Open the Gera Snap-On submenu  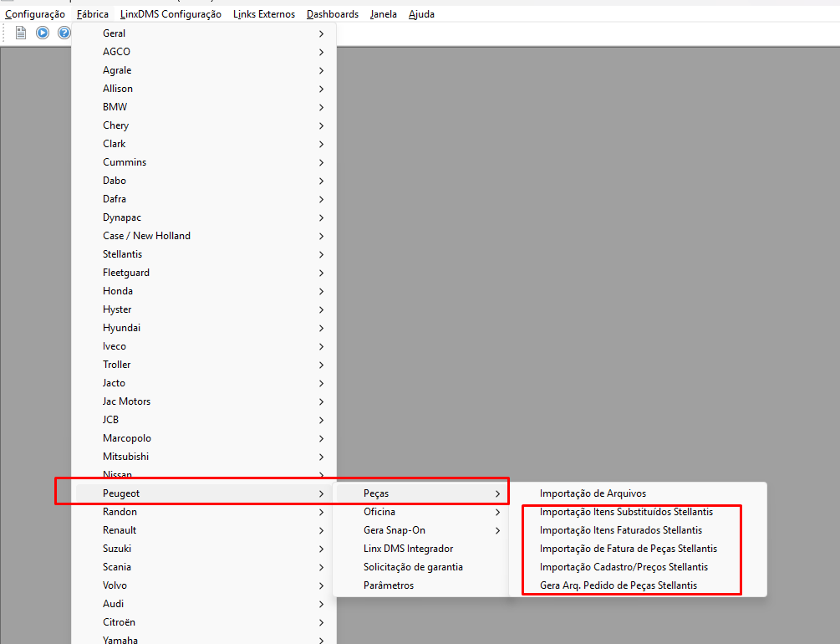(421, 529)
